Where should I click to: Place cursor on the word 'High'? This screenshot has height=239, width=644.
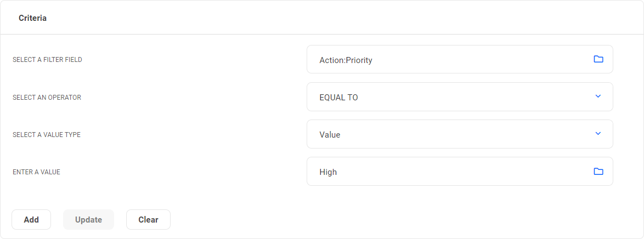[328, 172]
